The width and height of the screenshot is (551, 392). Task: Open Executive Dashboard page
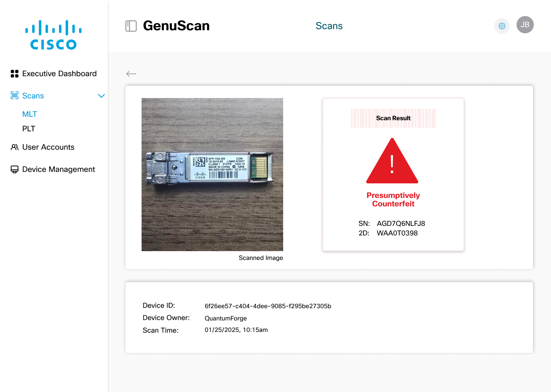59,74
